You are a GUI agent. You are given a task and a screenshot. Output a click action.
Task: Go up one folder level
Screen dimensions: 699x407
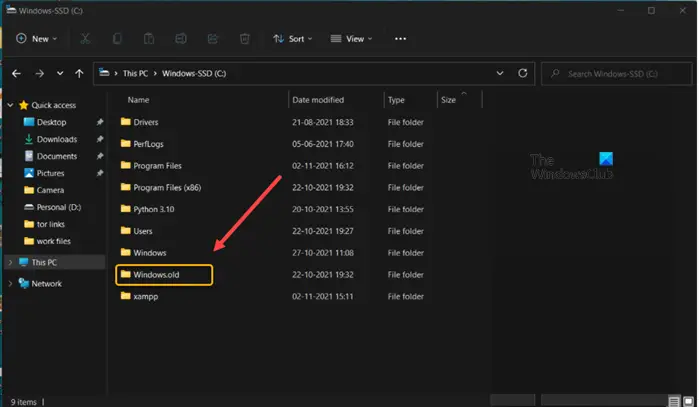pos(79,74)
